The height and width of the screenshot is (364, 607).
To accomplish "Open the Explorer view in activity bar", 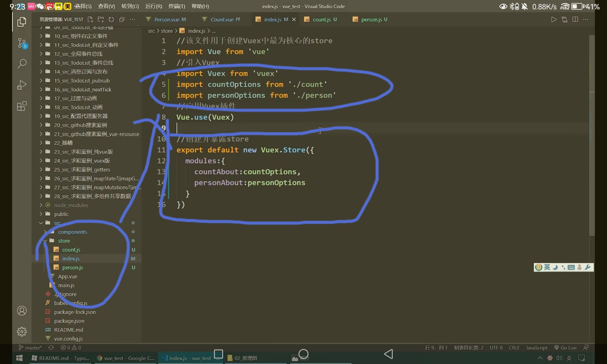I will pyautogui.click(x=22, y=22).
